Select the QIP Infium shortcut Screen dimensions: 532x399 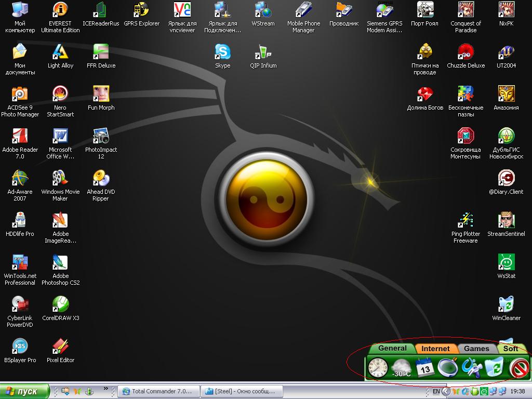tap(263, 52)
